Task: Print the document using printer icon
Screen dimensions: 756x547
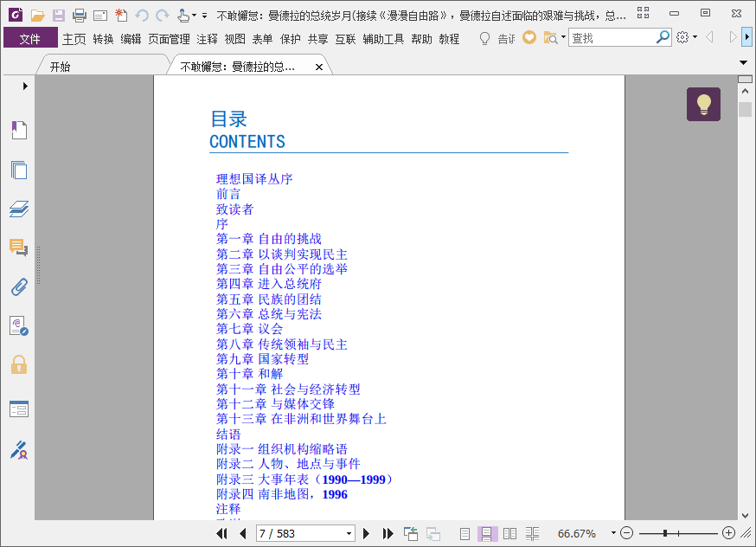Action: coord(80,16)
